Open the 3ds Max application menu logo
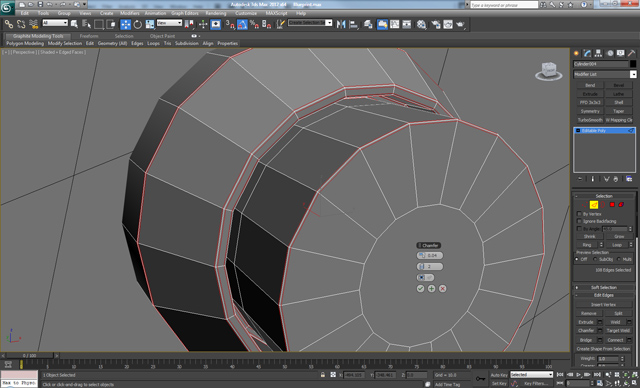 (x=7, y=7)
